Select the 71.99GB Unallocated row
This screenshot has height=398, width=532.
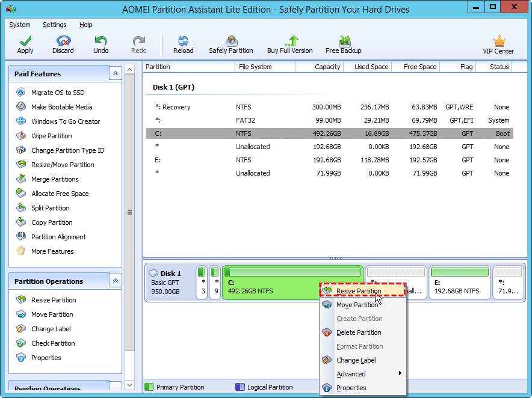[329, 173]
